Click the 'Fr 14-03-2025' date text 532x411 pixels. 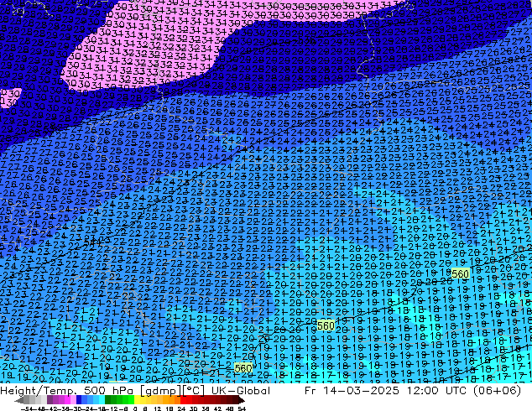352,391
